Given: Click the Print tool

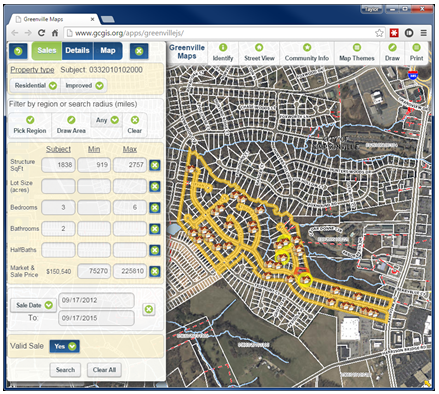Looking at the screenshot, I should click(x=416, y=53).
